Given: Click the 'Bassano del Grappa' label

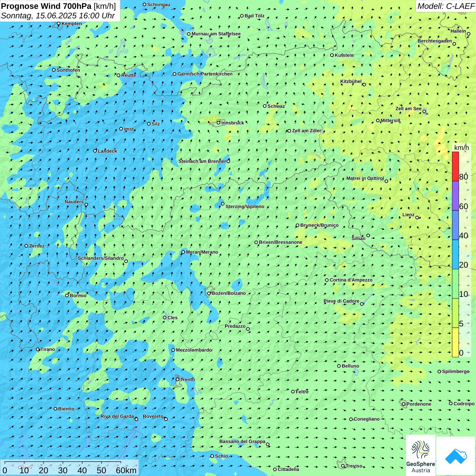Looking at the screenshot, I should pyautogui.click(x=242, y=441).
